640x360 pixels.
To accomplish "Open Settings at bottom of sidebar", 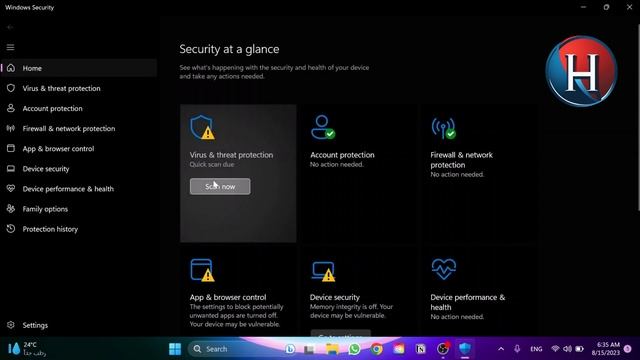I will pyautogui.click(x=79, y=325).
